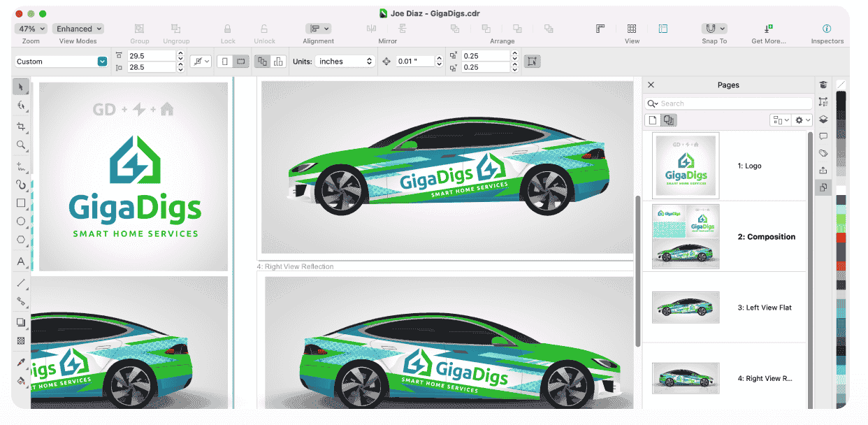868x425 pixels.
Task: Select the Connector tool
Action: pos(21,301)
